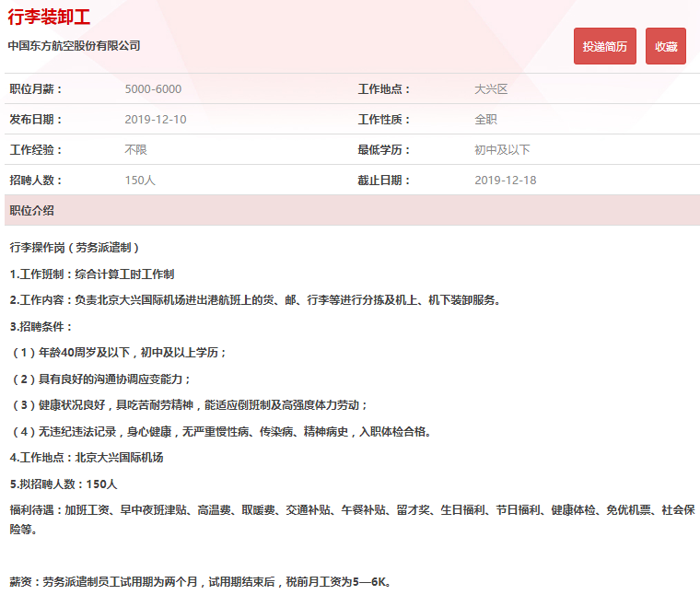Select publish date 2019-12-10
The image size is (700, 595).
coord(156,119)
